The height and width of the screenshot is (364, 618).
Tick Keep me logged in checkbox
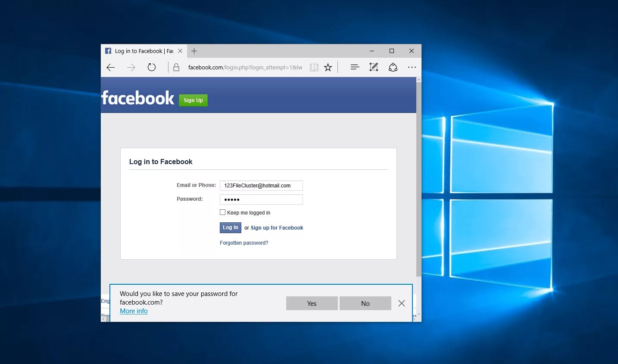(x=223, y=212)
